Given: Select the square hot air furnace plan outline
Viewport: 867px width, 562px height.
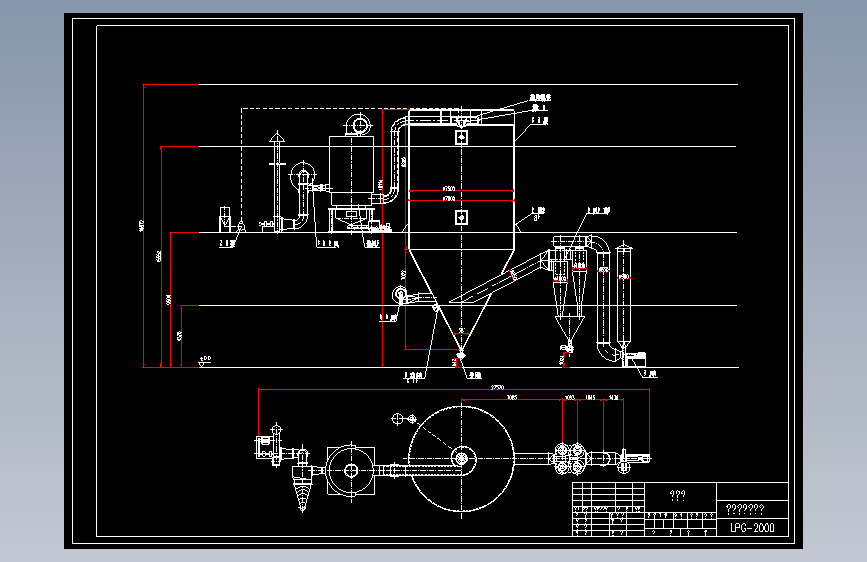Looking at the screenshot, I should (x=351, y=471).
